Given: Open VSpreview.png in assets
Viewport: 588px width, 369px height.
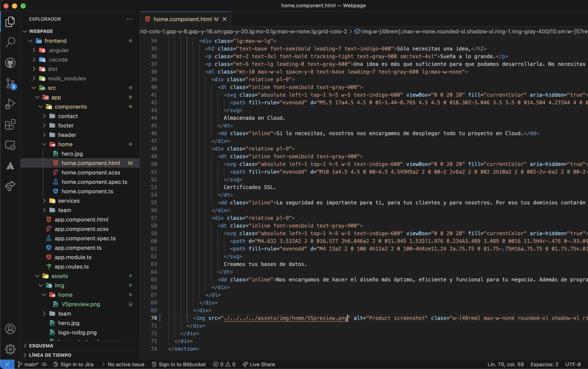Looking at the screenshot, I should [x=80, y=304].
